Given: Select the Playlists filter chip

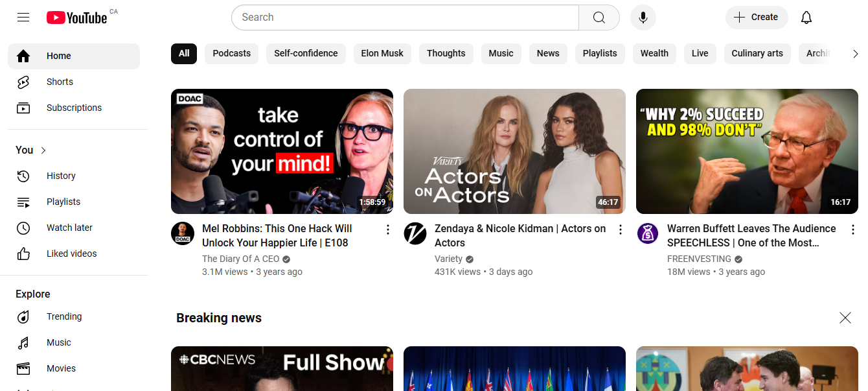Looking at the screenshot, I should click(x=600, y=54).
